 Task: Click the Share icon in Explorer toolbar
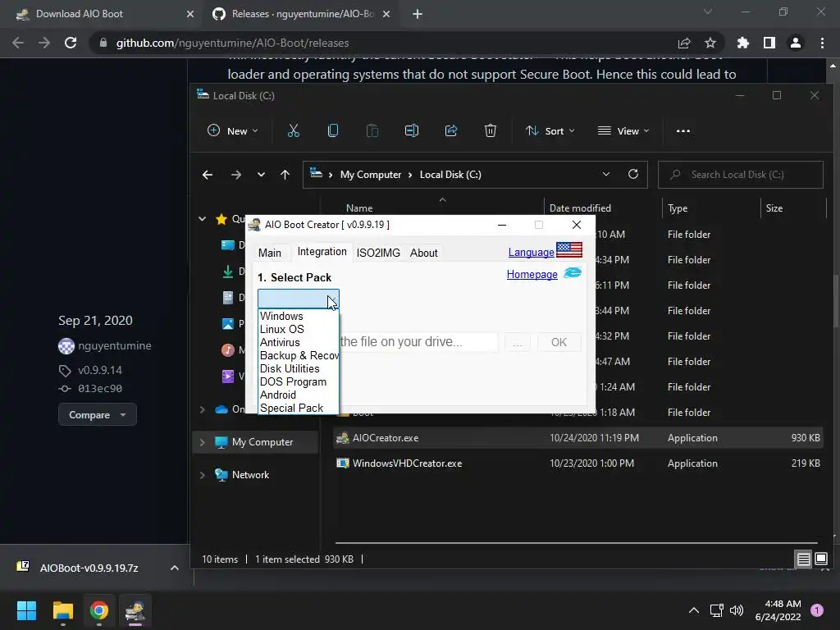tap(451, 130)
